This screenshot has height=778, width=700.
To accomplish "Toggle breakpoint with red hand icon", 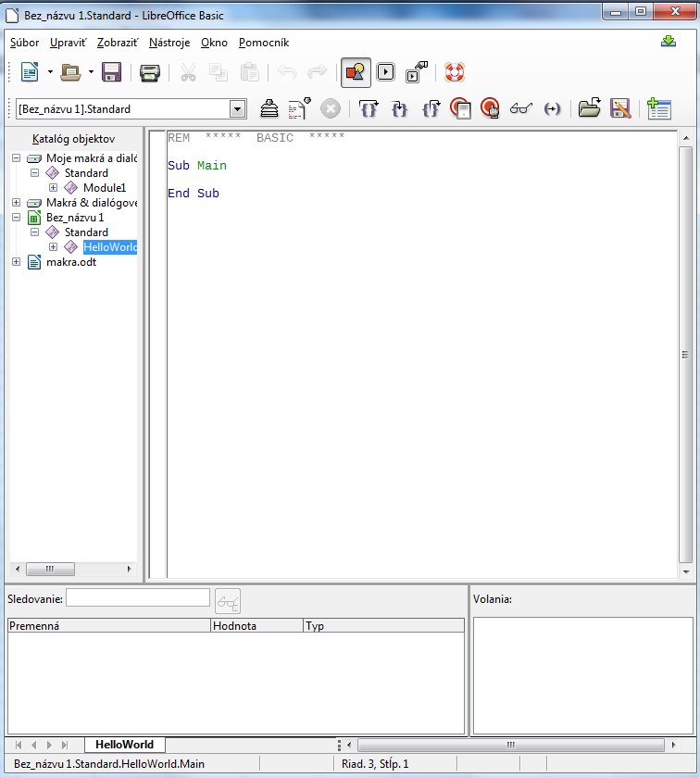I will tap(490, 108).
